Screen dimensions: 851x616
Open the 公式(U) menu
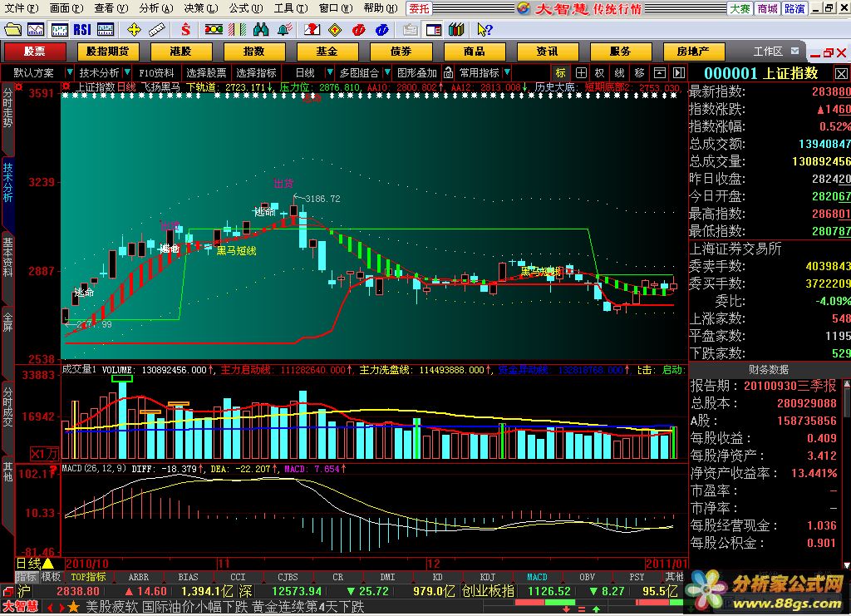click(245, 8)
